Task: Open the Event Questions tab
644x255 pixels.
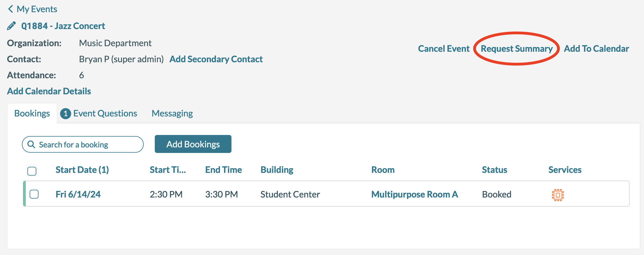Action: pyautogui.click(x=105, y=114)
